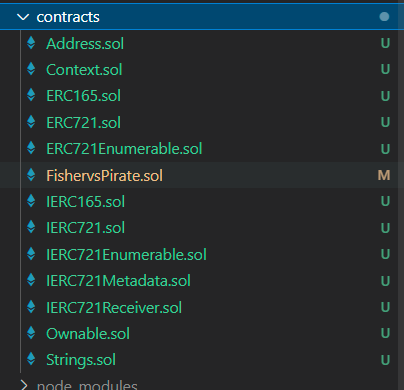This screenshot has height=390, width=404.
Task: Select IERC721.sol in the explorer
Action: pyautogui.click(x=85, y=228)
